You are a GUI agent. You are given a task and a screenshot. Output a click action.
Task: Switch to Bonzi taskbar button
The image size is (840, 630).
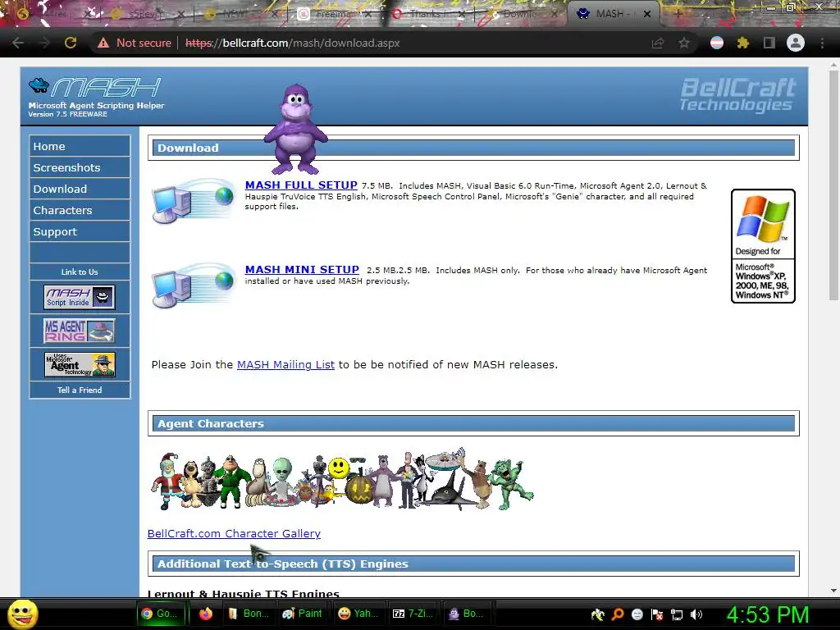[x=466, y=614]
